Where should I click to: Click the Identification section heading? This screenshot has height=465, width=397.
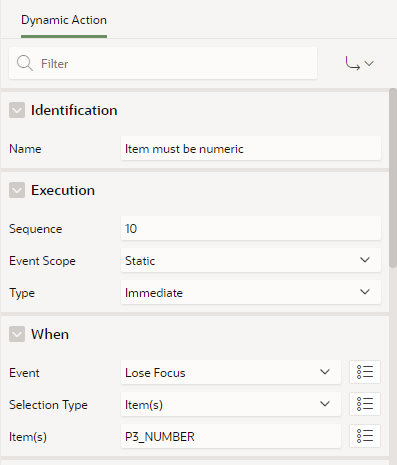coord(74,110)
